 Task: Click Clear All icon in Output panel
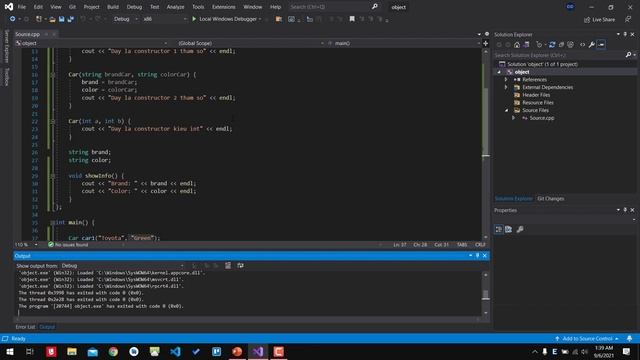(x=228, y=266)
